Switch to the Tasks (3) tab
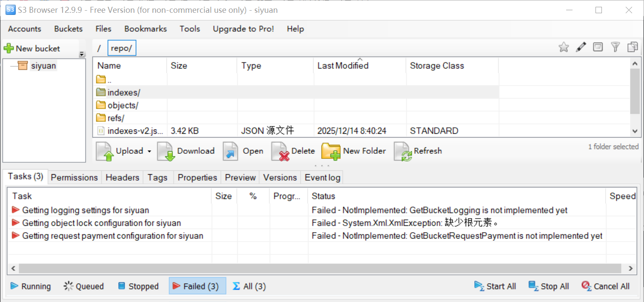 tap(26, 176)
